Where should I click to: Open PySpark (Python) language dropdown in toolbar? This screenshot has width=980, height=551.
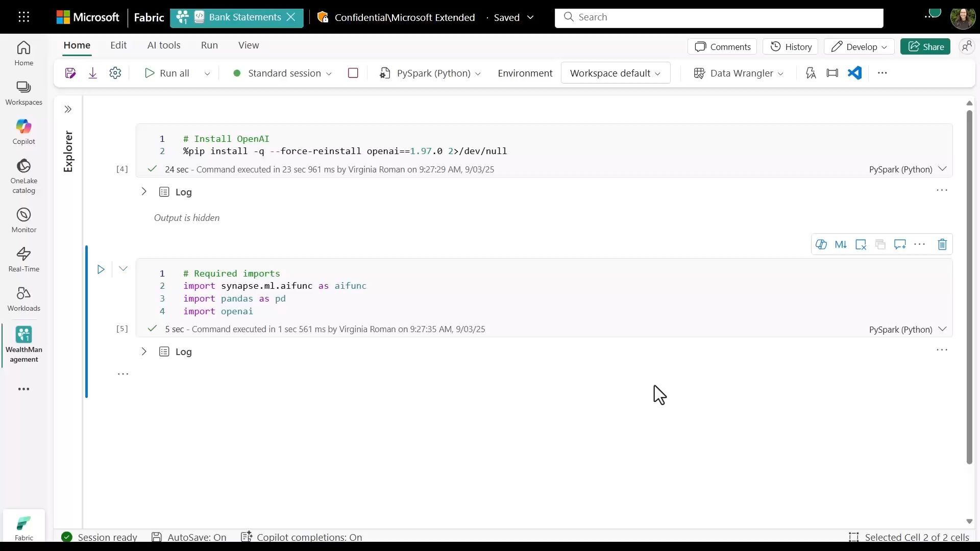pyautogui.click(x=432, y=73)
